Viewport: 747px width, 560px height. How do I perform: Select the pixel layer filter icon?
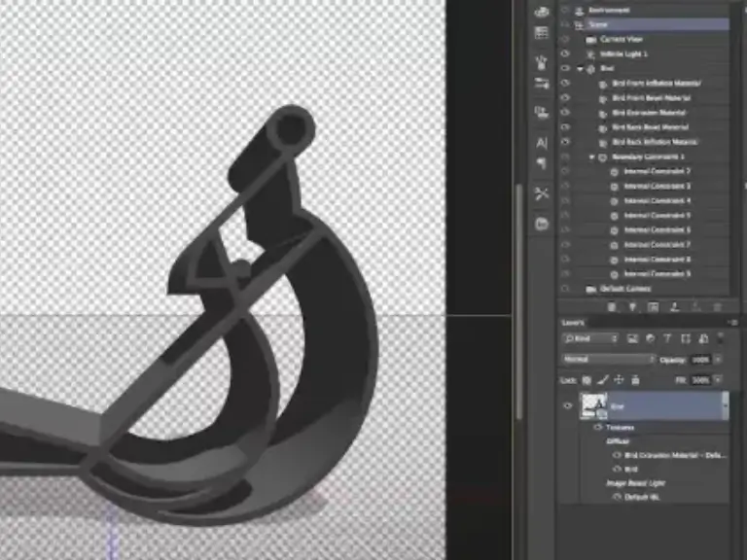633,339
